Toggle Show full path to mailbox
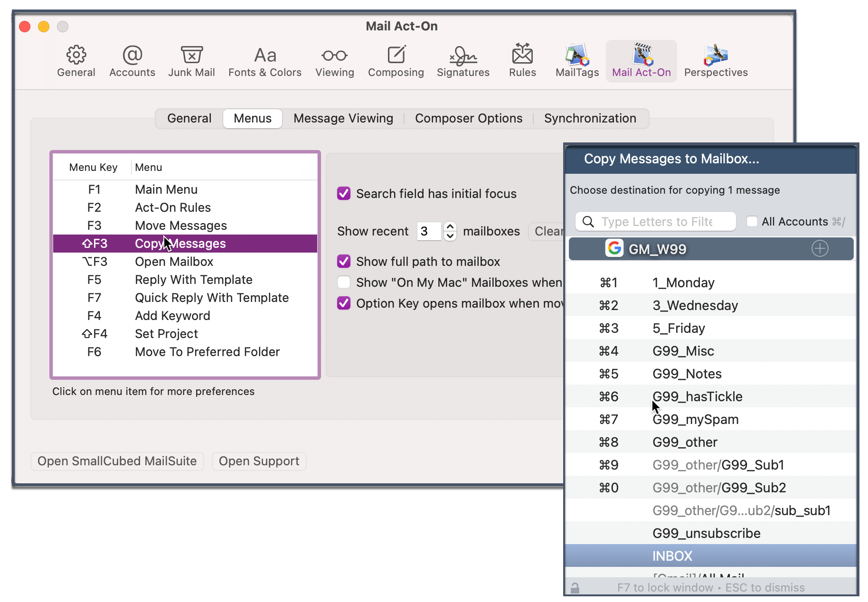868x602 pixels. click(x=344, y=262)
